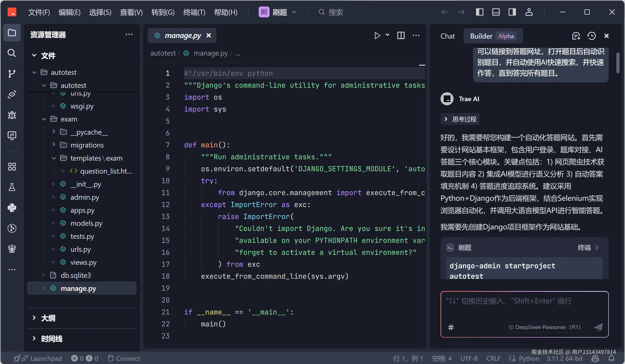Screen dimensions: 625x364
Task: Open account profile icon in title bar
Action: point(529,12)
